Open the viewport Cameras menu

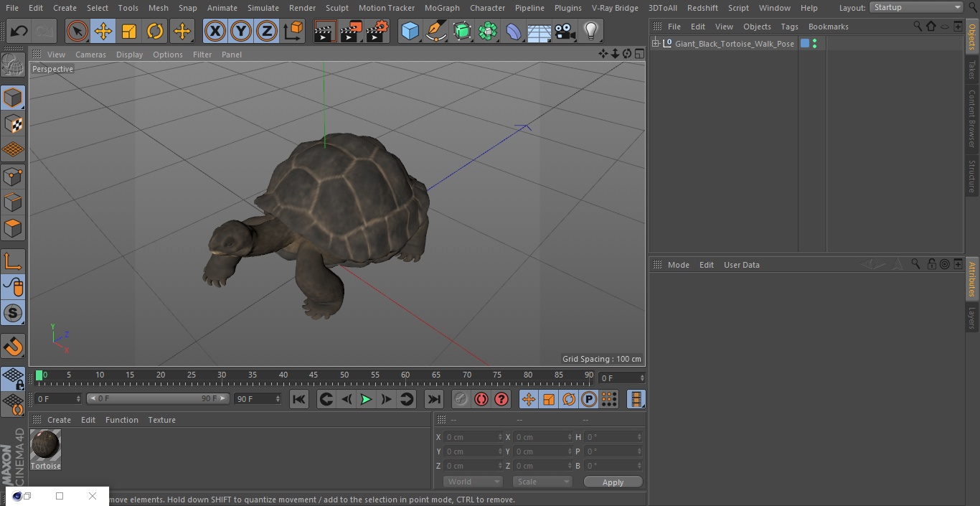coord(90,55)
